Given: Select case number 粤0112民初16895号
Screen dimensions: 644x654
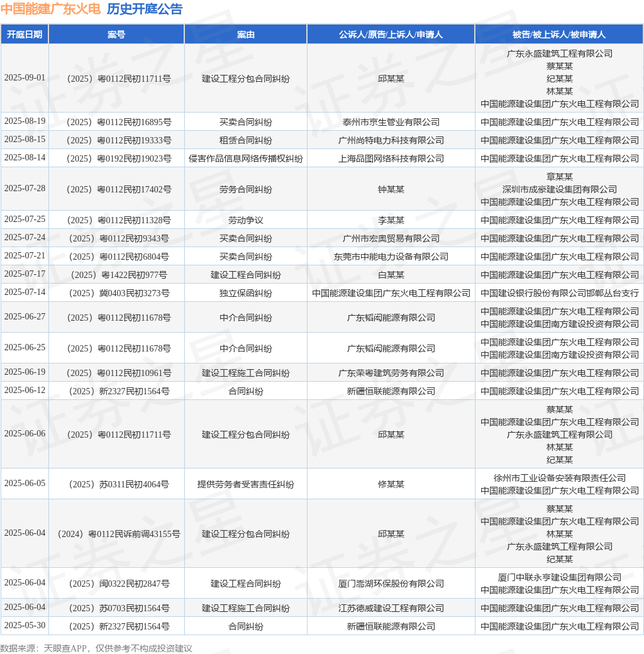Looking at the screenshot, I should click(119, 122).
